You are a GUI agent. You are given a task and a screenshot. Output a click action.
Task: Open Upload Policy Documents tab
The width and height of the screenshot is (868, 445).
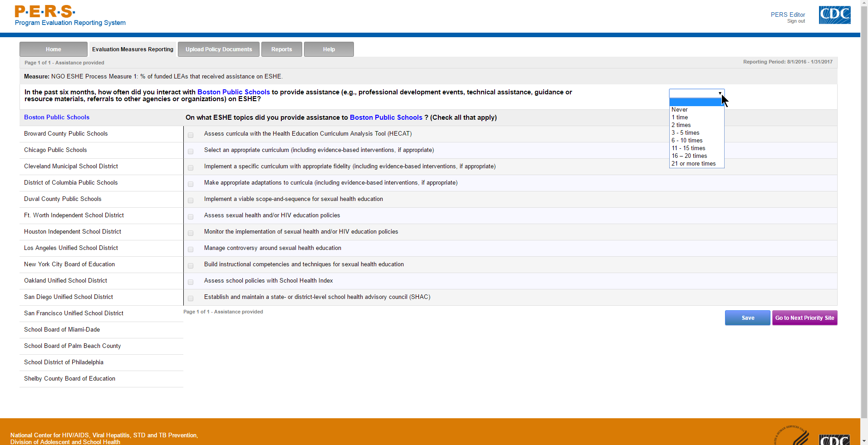point(219,49)
